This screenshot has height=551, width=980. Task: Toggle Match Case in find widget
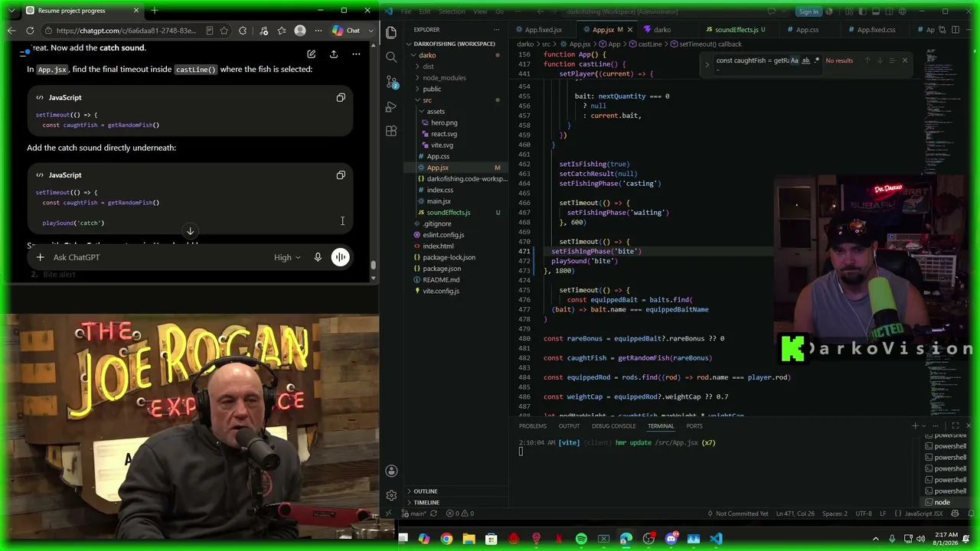[x=795, y=60]
